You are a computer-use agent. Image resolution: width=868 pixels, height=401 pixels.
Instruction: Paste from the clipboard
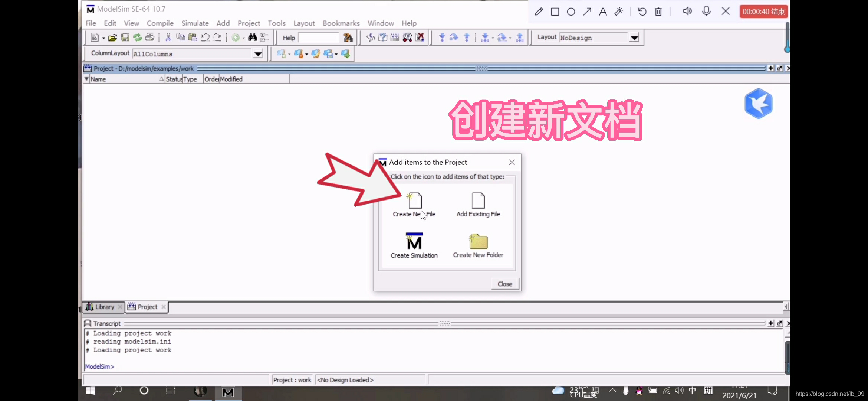pos(193,37)
